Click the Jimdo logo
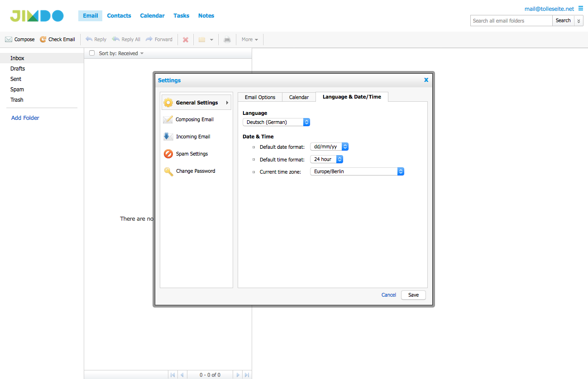Screen dimensions: 588x379 [x=37, y=16]
